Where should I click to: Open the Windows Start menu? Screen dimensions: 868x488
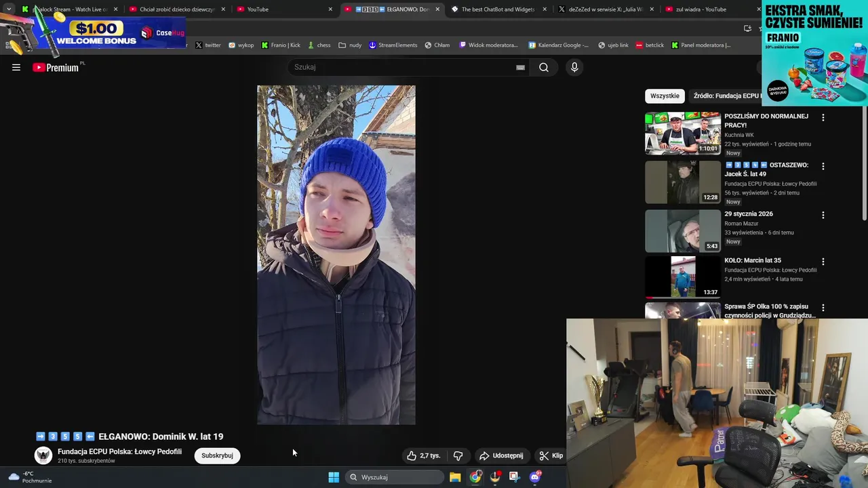334,477
